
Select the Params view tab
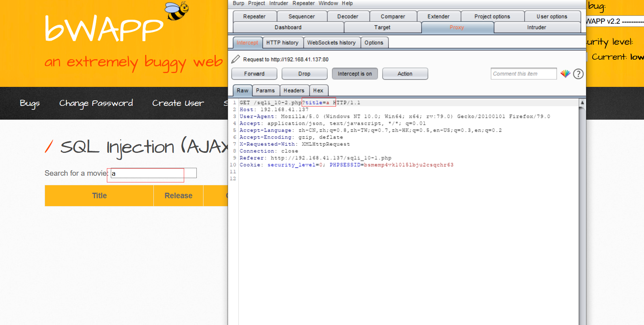coord(265,90)
